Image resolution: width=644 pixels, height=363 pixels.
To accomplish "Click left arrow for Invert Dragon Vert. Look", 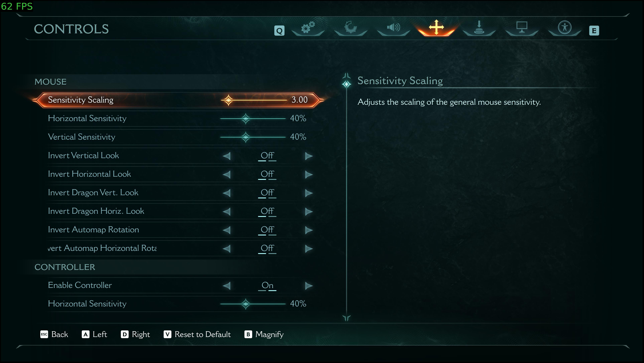I will [x=226, y=193].
